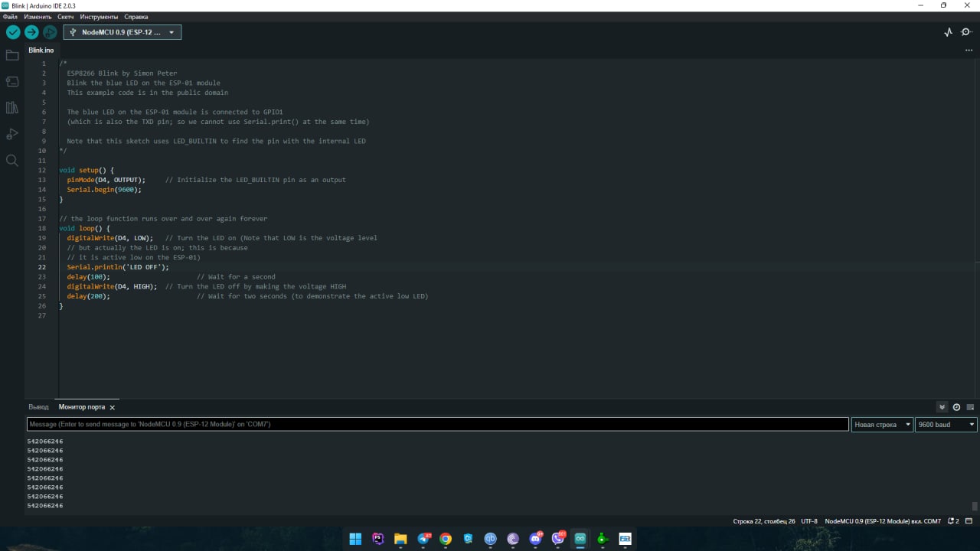Click the 'delay(100);' statement

(88, 277)
